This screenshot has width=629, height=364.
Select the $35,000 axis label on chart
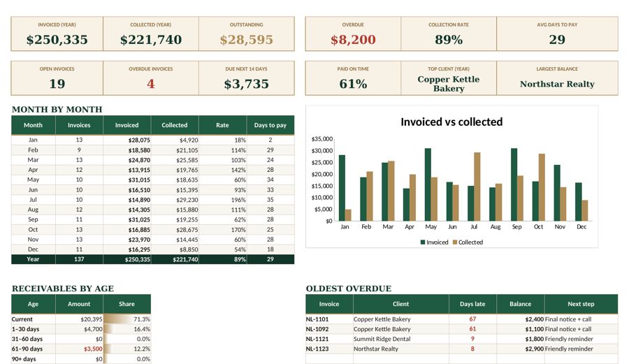click(x=321, y=139)
